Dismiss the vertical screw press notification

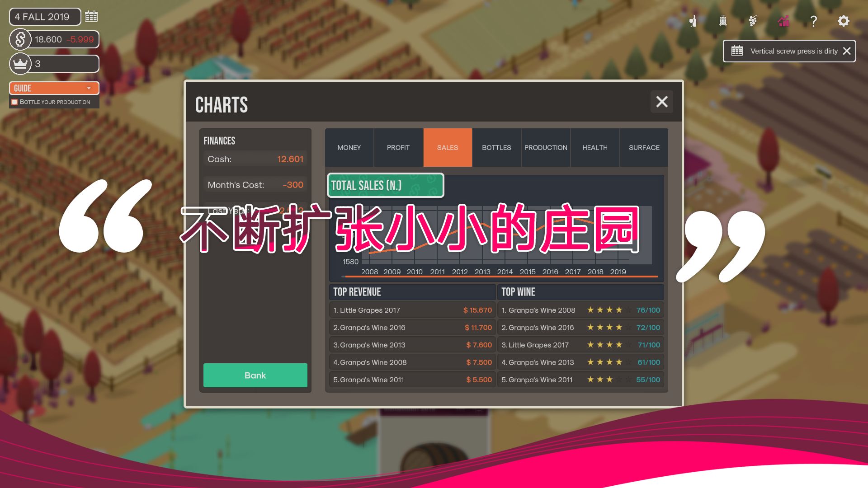(847, 51)
